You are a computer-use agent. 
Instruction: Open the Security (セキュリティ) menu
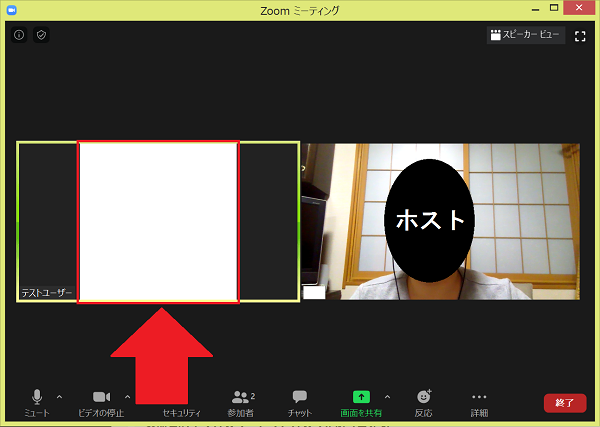[x=182, y=412]
